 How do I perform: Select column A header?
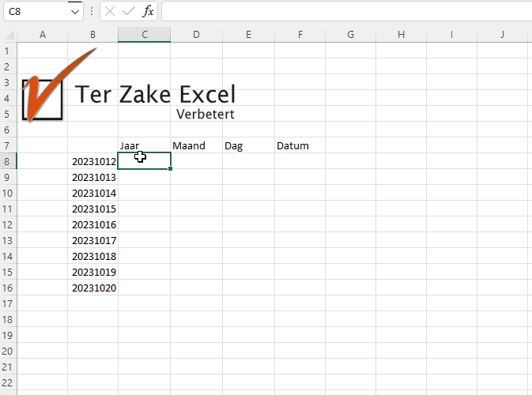(x=43, y=35)
